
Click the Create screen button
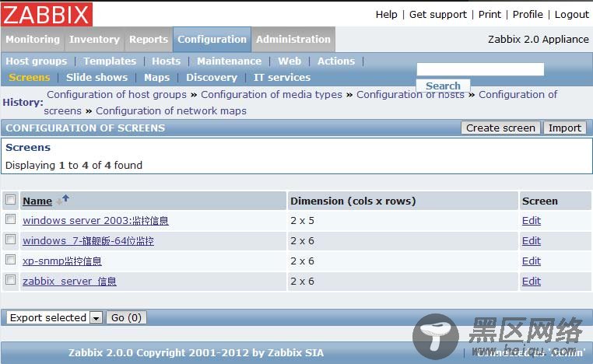[500, 128]
